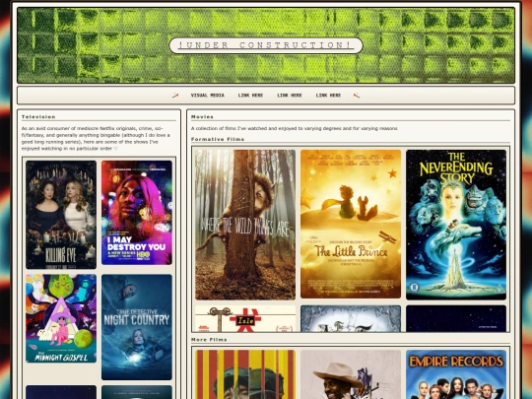The width and height of the screenshot is (532, 399).
Task: Select the Isle of Dogs poster
Action: 245,318
